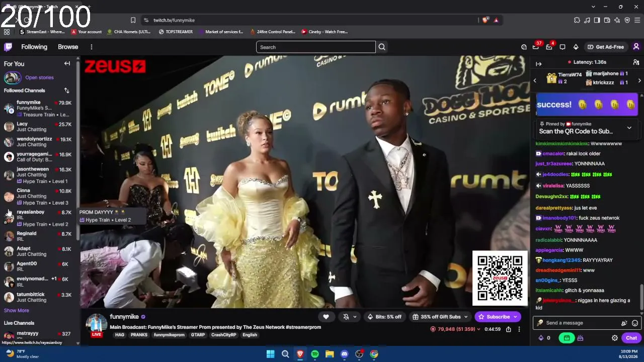Show previous gift leaderboard entries

pyautogui.click(x=535, y=80)
